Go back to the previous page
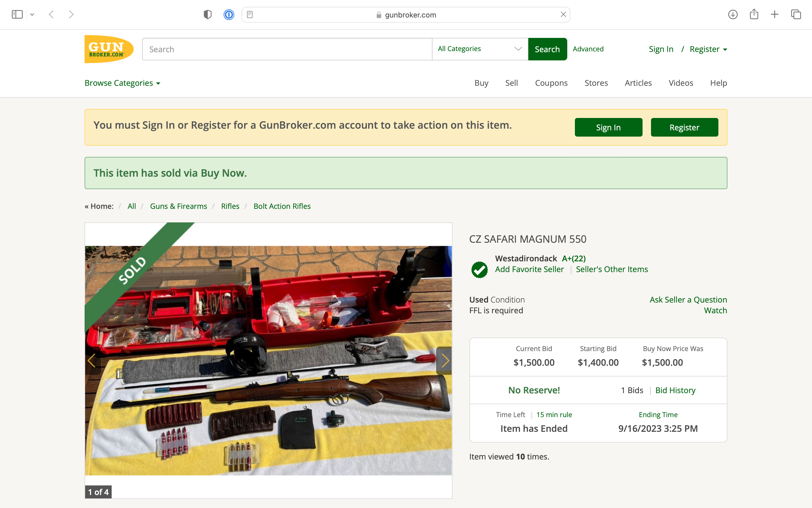 51,14
